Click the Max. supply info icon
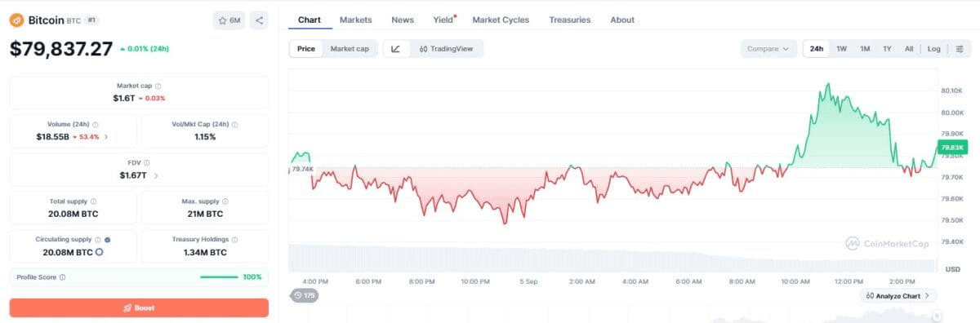 click(225, 201)
